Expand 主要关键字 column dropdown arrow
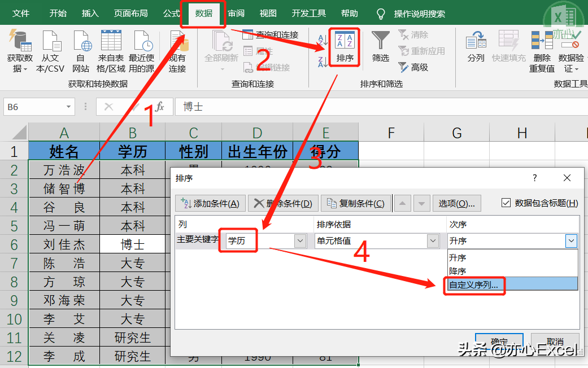 click(x=300, y=240)
